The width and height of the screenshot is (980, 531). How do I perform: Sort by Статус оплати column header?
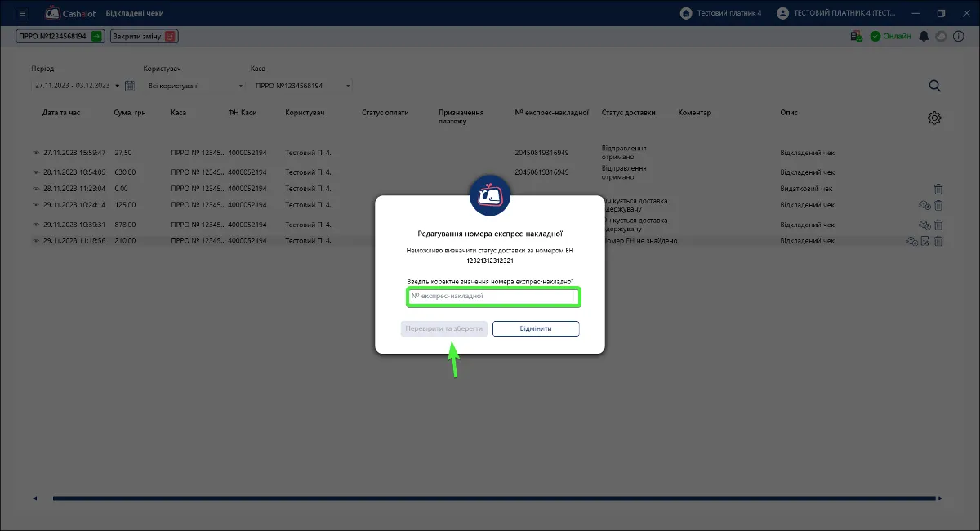coord(385,113)
